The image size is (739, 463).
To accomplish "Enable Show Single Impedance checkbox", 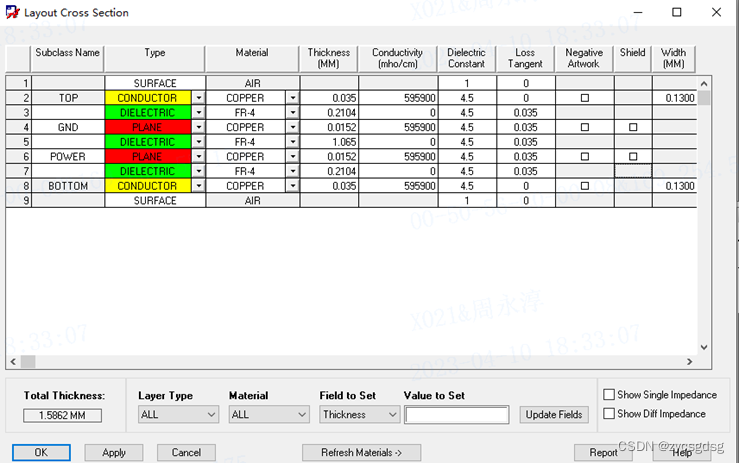I will pyautogui.click(x=610, y=395).
